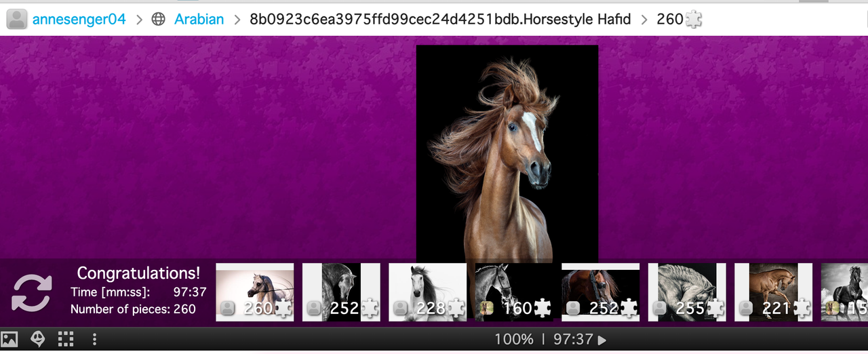This screenshot has height=354, width=868.
Task: Click the Congratulations! message
Action: point(139,273)
